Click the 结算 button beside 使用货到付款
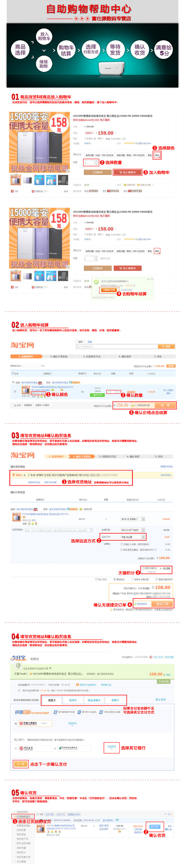Image resolution: width=185 pixels, height=868 pixels. [165, 405]
